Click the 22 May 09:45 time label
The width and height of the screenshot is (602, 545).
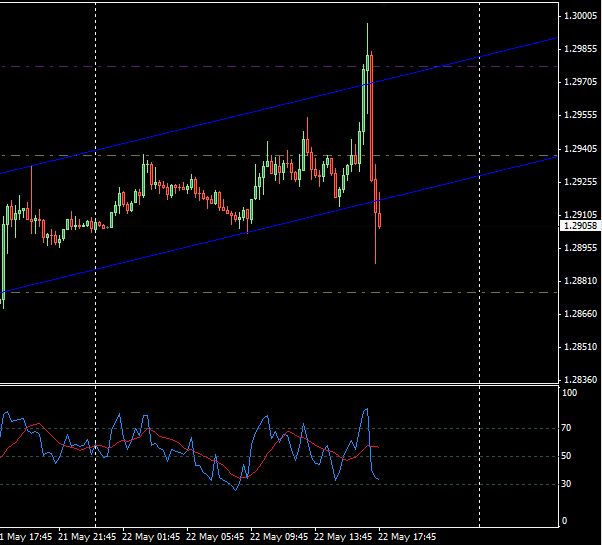(x=280, y=537)
